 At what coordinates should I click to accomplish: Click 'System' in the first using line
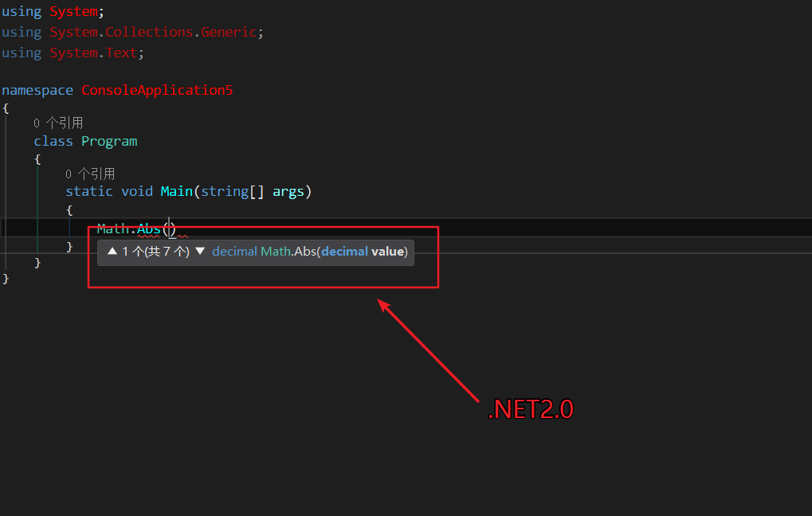click(x=73, y=12)
